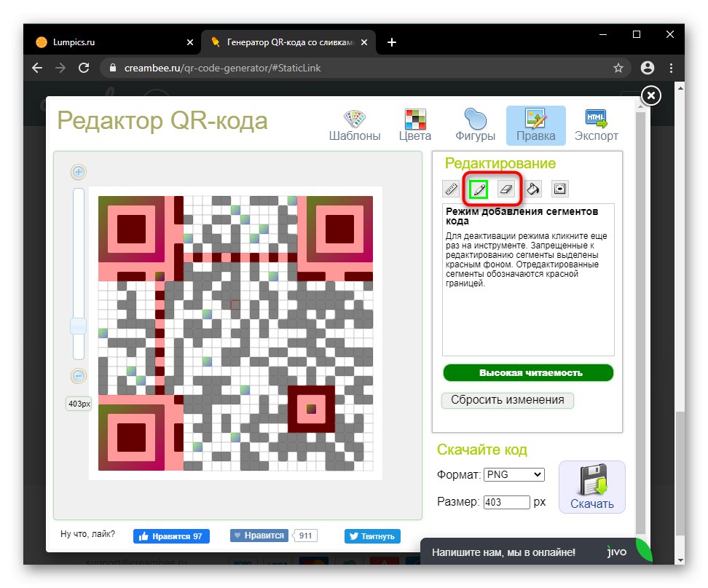Image resolution: width=708 pixels, height=588 pixels.
Task: Click the address bar URL
Action: point(222,68)
